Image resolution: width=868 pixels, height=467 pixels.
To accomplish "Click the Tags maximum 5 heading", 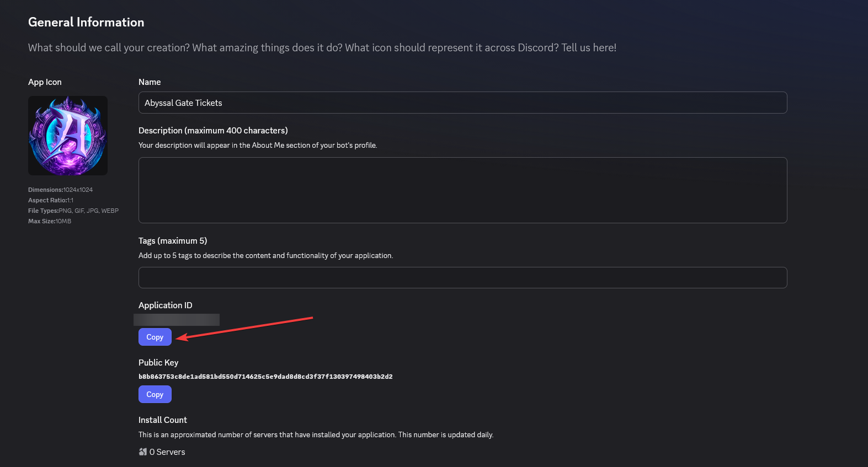I will pyautogui.click(x=173, y=240).
